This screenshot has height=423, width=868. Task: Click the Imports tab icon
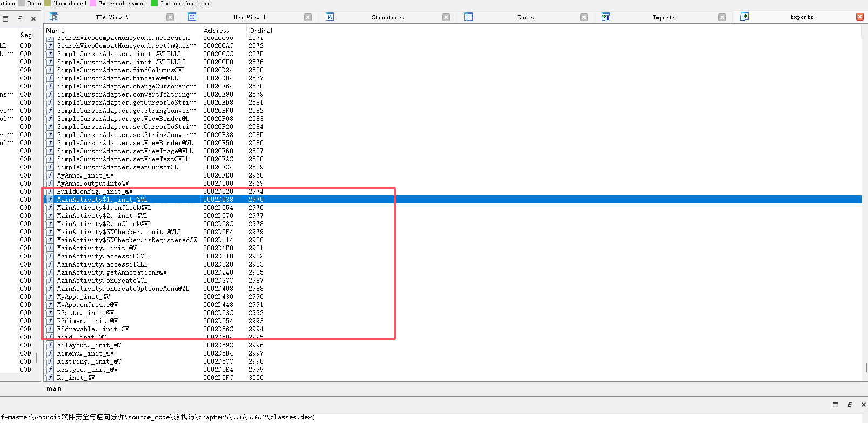point(606,17)
